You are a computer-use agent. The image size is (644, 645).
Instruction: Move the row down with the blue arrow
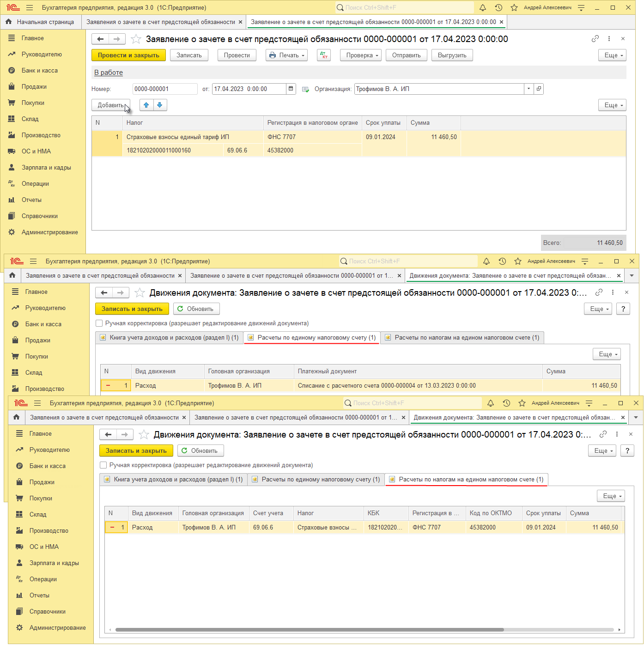[x=160, y=105]
